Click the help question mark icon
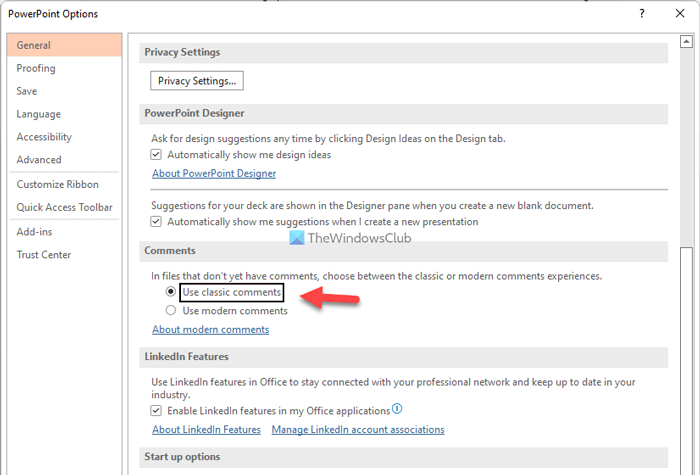The image size is (700, 475). (x=640, y=14)
